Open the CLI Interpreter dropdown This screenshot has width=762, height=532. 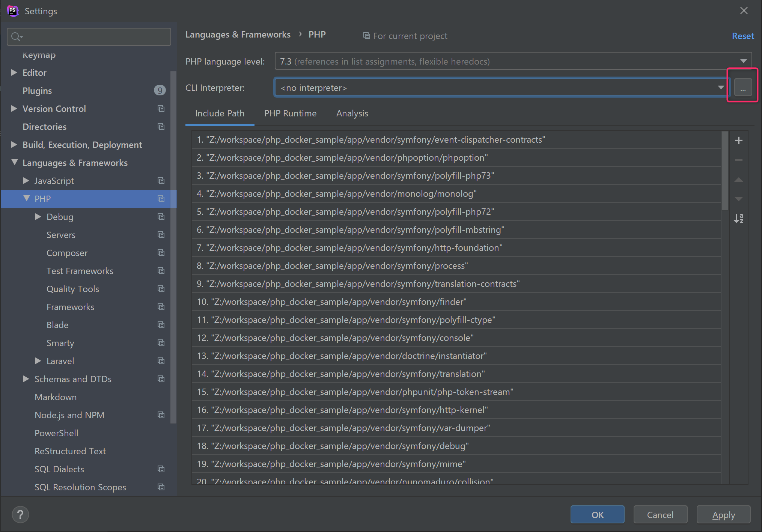(x=720, y=87)
